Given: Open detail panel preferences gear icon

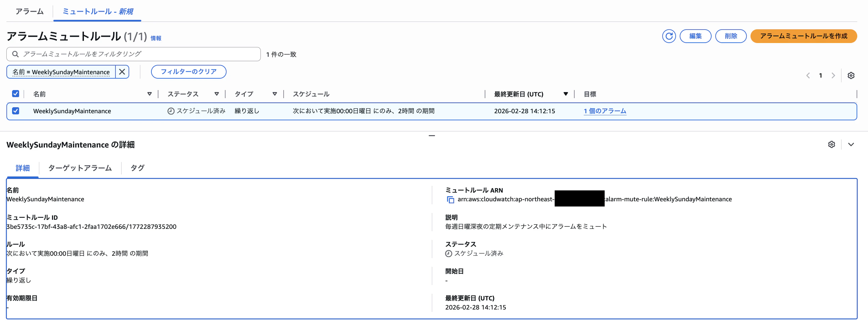Looking at the screenshot, I should (831, 145).
